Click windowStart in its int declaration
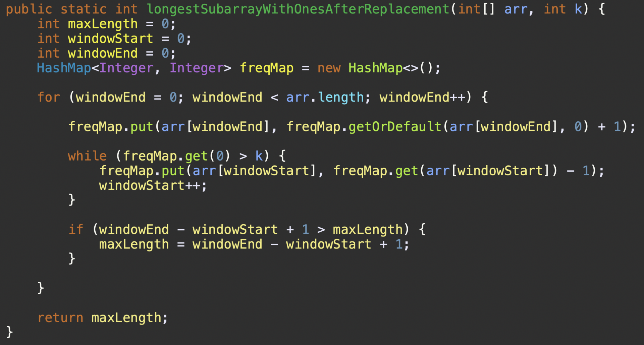The width and height of the screenshot is (644, 345). [x=110, y=39]
